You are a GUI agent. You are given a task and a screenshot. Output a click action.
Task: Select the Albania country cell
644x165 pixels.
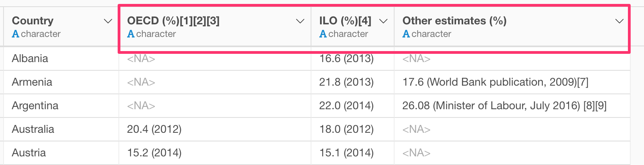click(61, 59)
